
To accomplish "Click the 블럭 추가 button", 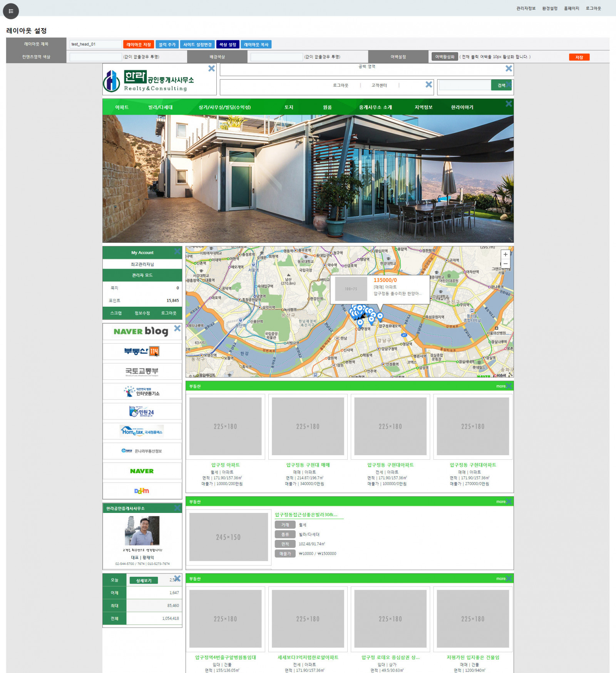I will (x=167, y=45).
